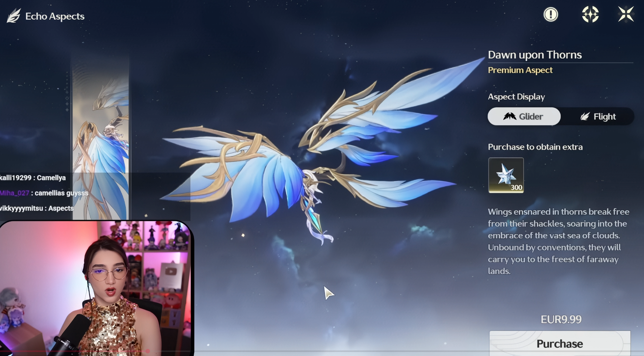
Task: Click the EUR9.99 price label
Action: [x=561, y=319]
